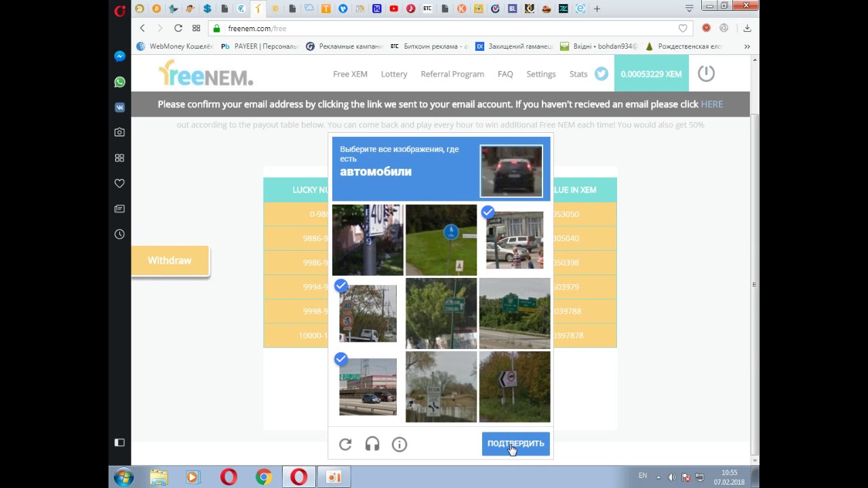Open the FreeNEM Twitter icon
Image resolution: width=868 pixels, height=488 pixels.
(601, 74)
